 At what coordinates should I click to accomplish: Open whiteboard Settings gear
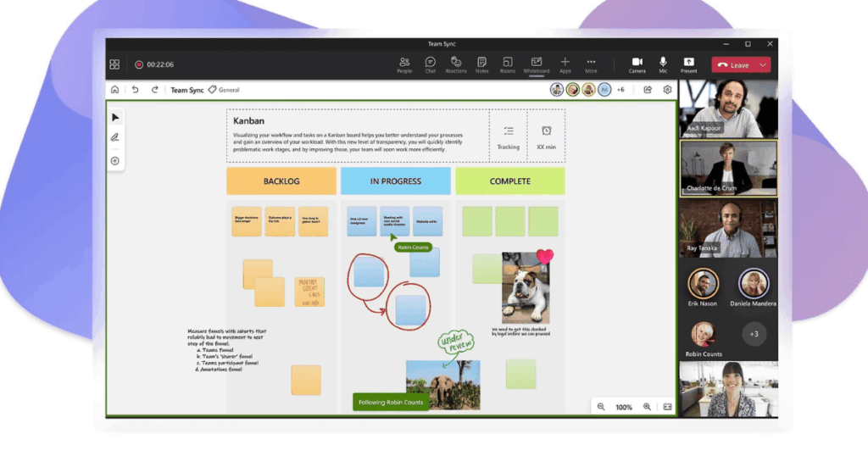click(x=668, y=90)
